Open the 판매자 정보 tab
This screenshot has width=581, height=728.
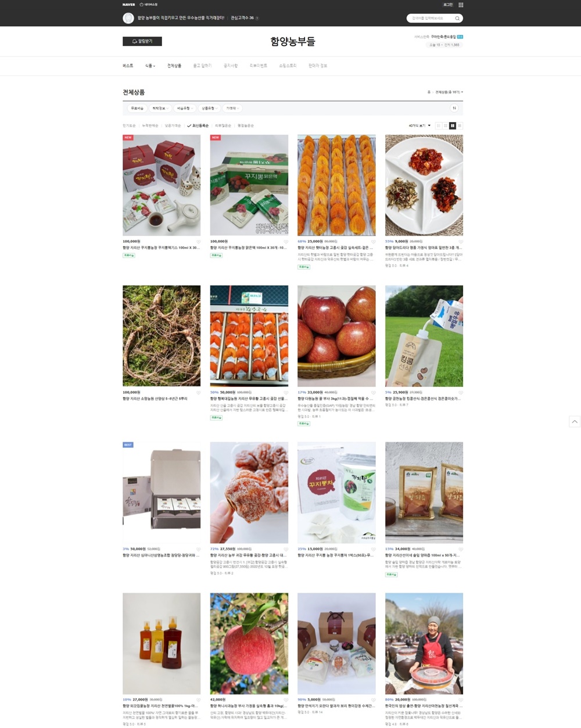318,66
